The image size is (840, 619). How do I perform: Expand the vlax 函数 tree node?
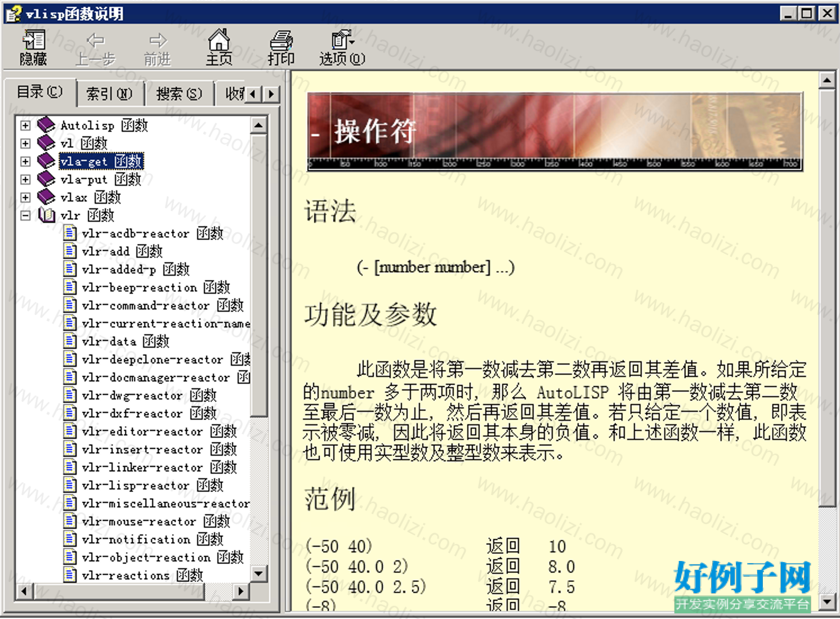click(25, 197)
